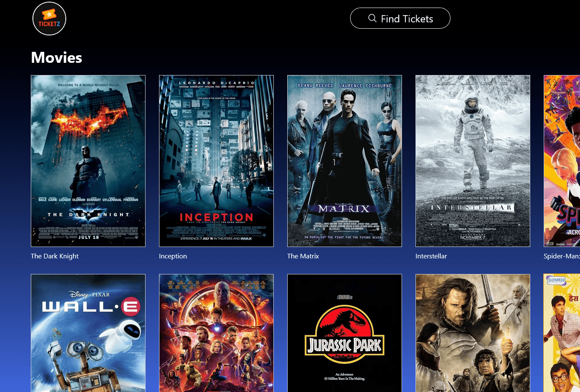Image resolution: width=580 pixels, height=392 pixels.
Task: Click the magnifying glass search icon
Action: click(x=372, y=18)
